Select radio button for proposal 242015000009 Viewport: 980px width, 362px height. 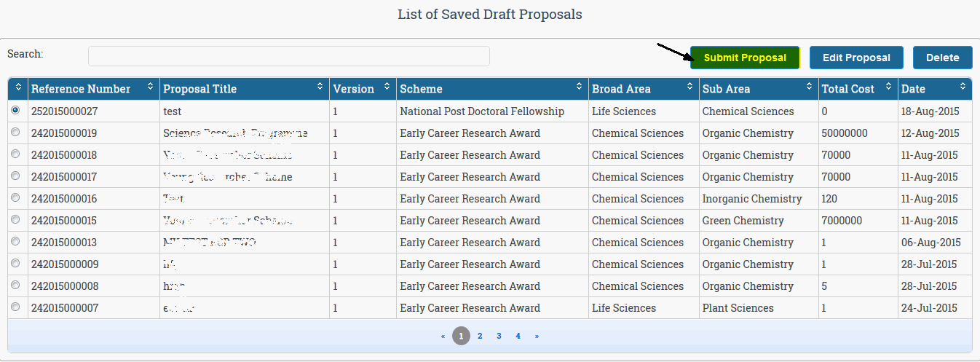tap(15, 263)
